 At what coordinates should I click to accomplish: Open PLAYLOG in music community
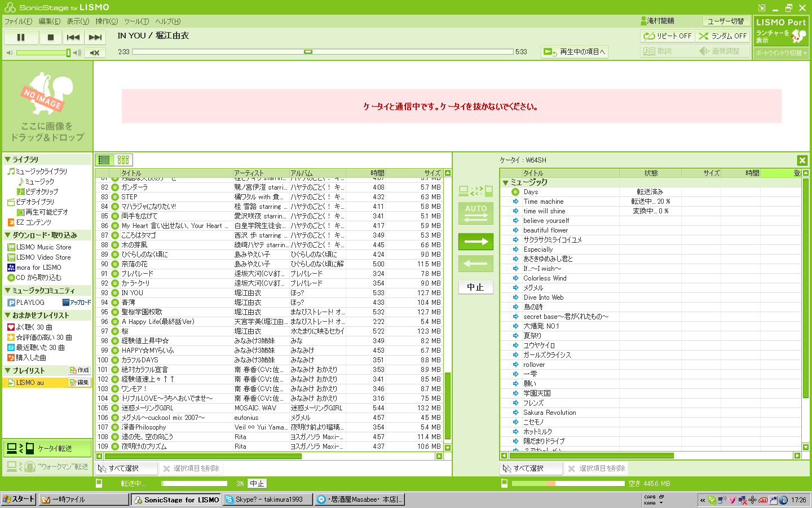pos(26,303)
